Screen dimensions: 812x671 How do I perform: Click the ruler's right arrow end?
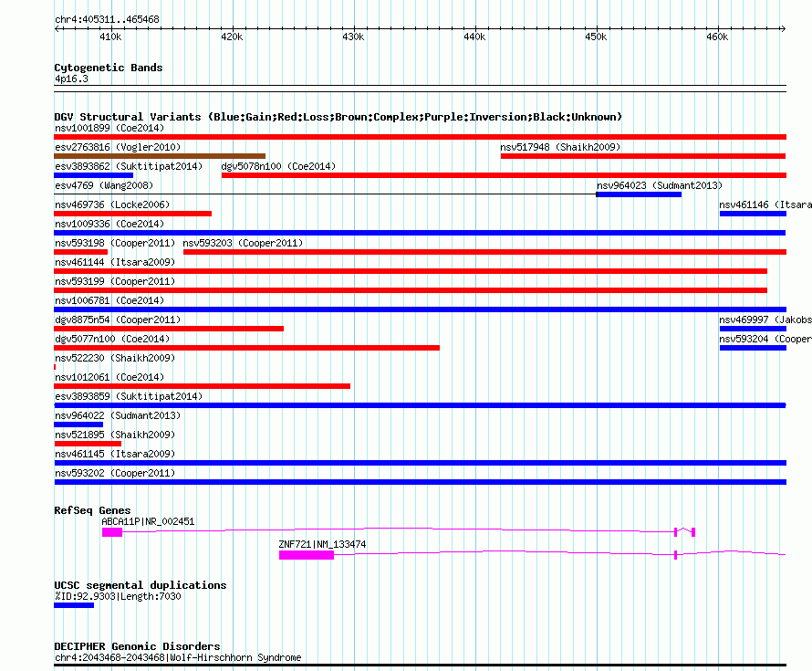pos(784,28)
